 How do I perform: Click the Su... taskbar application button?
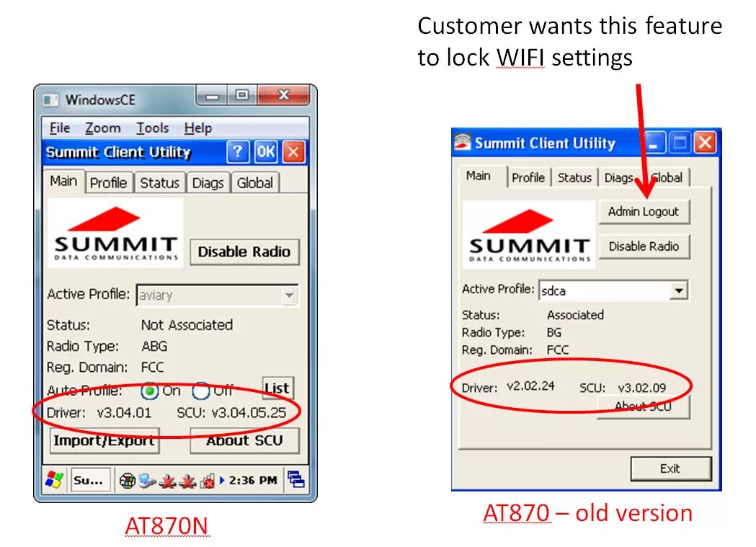click(90, 481)
